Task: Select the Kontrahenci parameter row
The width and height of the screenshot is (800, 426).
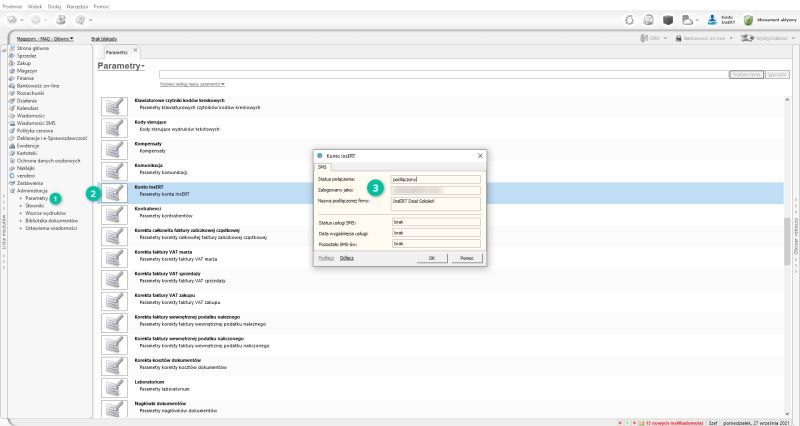Action: pyautogui.click(x=442, y=215)
